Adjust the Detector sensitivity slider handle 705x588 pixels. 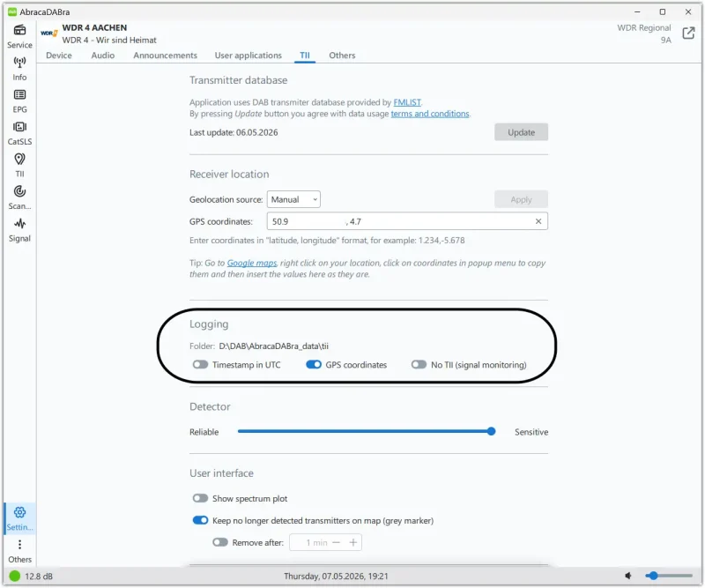(491, 431)
